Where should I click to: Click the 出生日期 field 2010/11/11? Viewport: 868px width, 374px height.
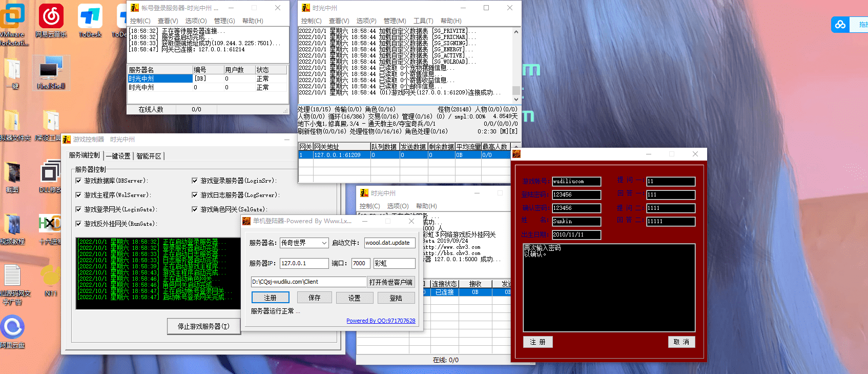click(576, 234)
